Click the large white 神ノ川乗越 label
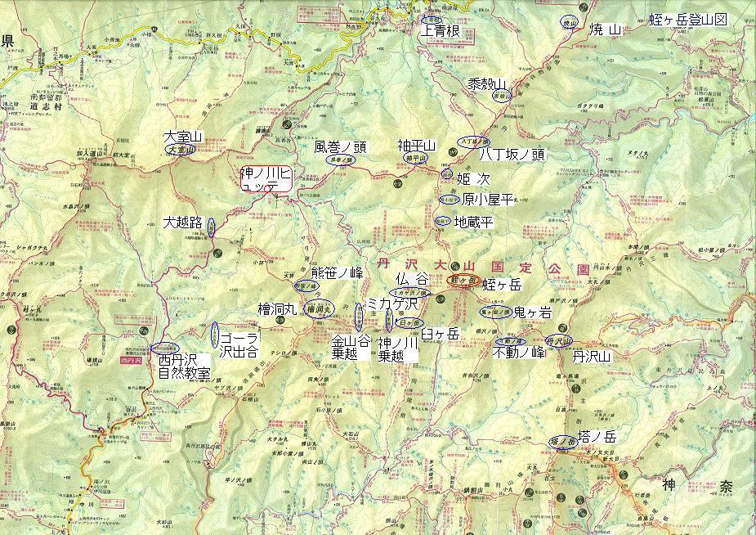 [x=398, y=349]
